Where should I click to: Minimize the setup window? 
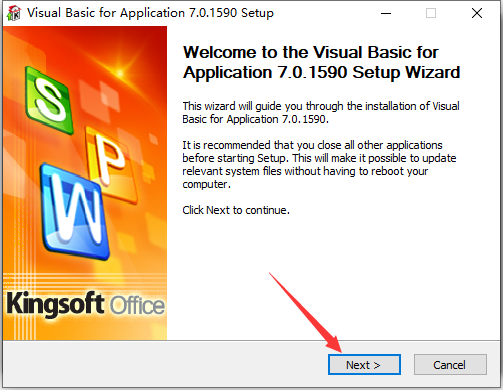click(386, 13)
